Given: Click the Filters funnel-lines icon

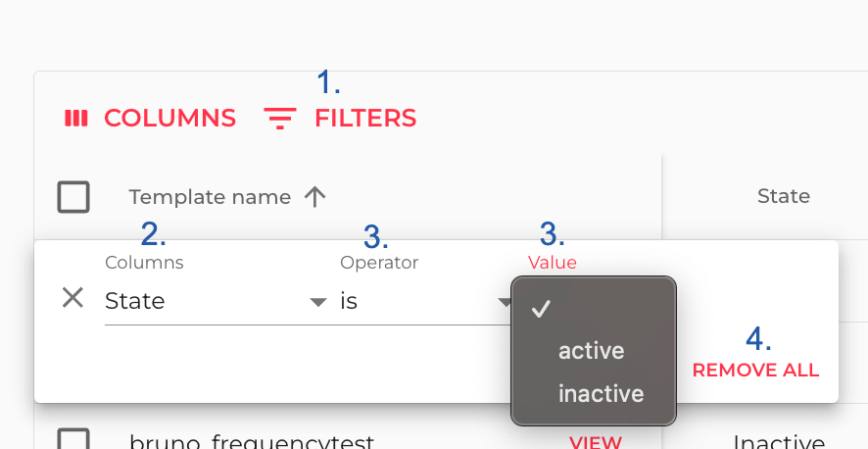Looking at the screenshot, I should [x=280, y=119].
